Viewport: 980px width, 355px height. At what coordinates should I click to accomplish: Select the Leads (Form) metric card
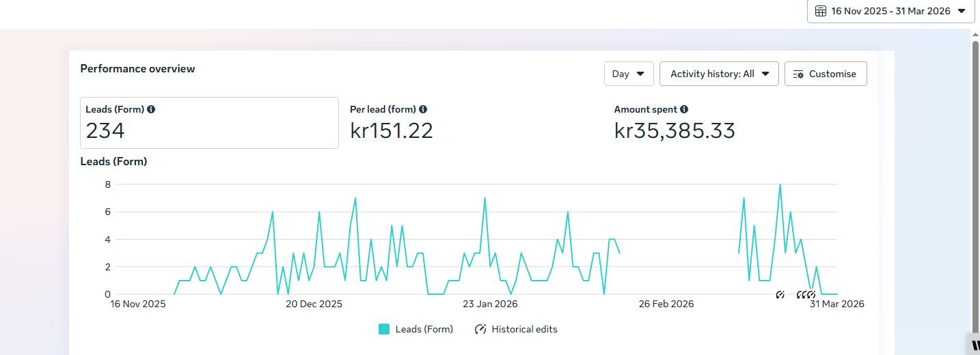tap(209, 123)
